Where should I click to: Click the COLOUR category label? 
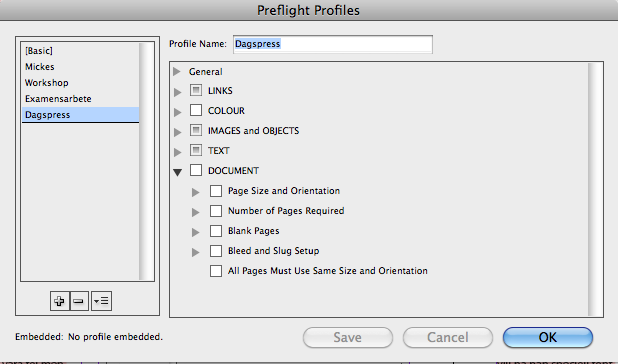click(x=226, y=111)
